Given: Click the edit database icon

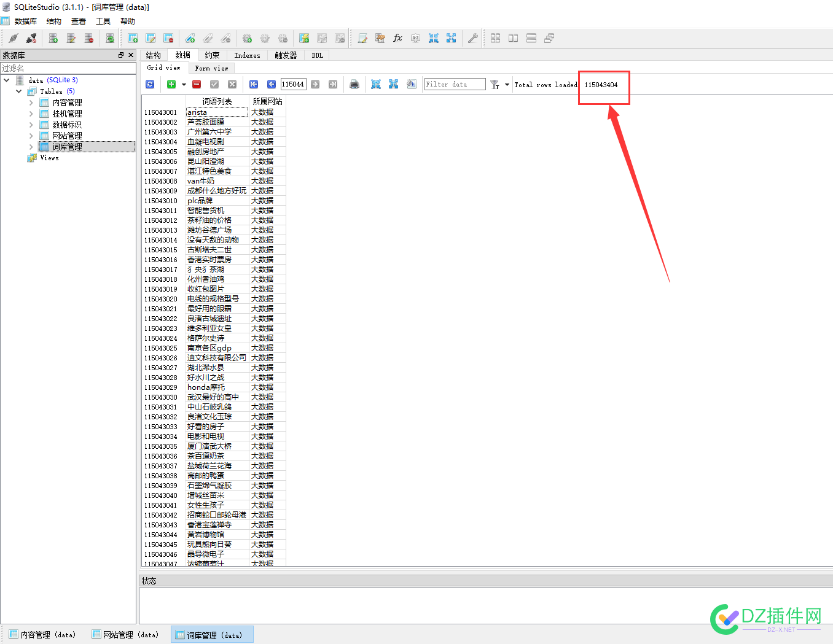Looking at the screenshot, I should click(x=71, y=38).
